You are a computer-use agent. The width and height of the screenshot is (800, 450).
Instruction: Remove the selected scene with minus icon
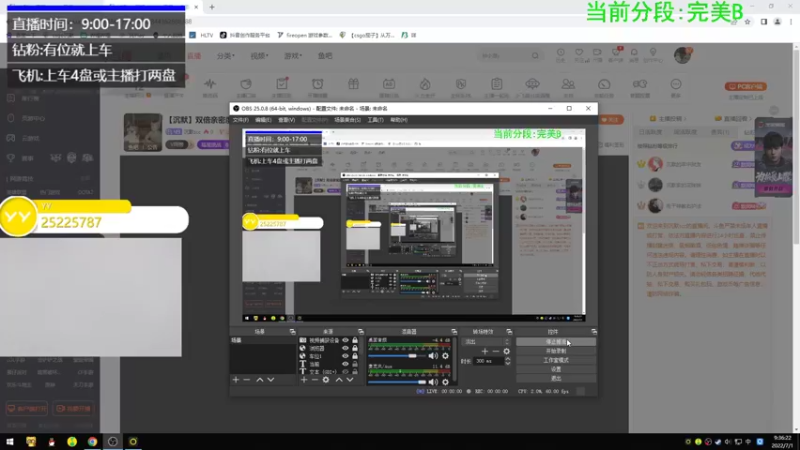click(x=247, y=380)
